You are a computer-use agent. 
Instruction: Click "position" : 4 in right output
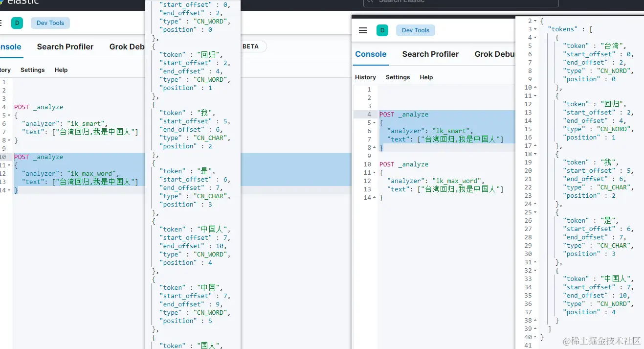coord(589,312)
